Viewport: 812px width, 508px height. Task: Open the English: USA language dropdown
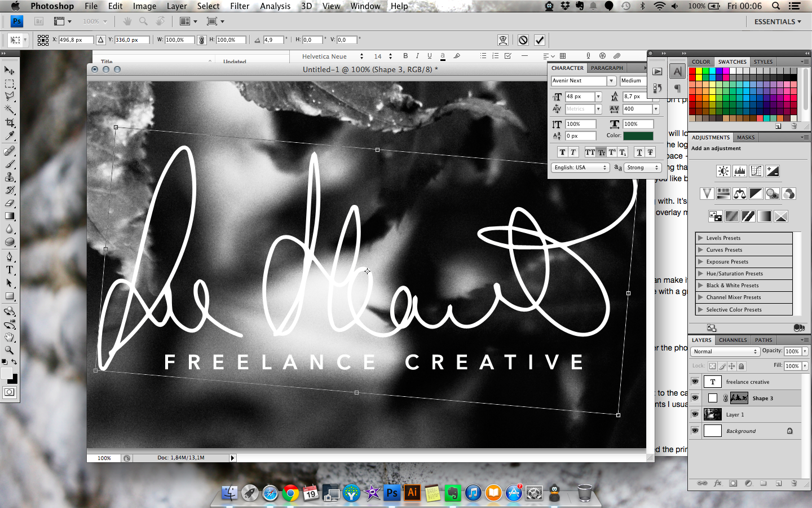click(x=580, y=168)
